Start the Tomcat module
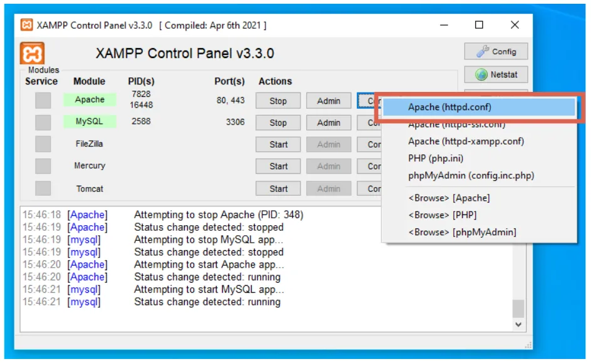Image resolution: width=591 pixels, height=364 pixels. 277,188
